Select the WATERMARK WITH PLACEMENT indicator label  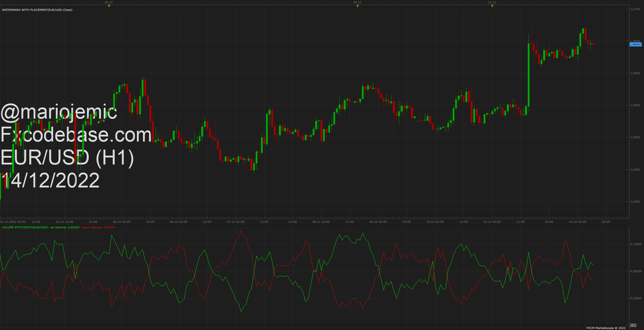pyautogui.click(x=37, y=10)
